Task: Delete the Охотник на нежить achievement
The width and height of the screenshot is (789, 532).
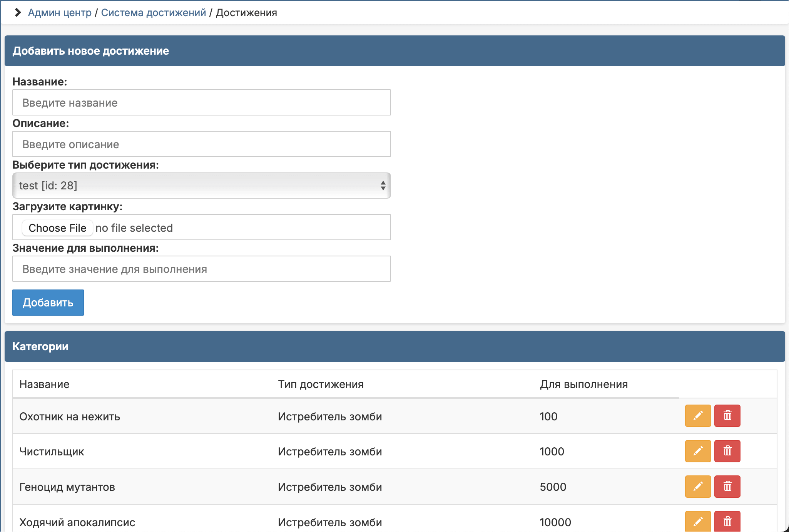Action: pyautogui.click(x=727, y=416)
